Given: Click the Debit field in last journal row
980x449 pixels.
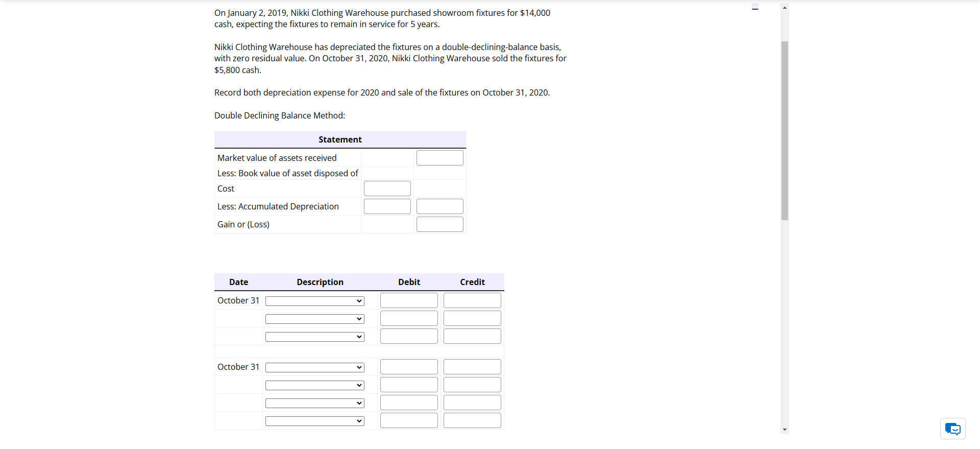Looking at the screenshot, I should point(409,420).
